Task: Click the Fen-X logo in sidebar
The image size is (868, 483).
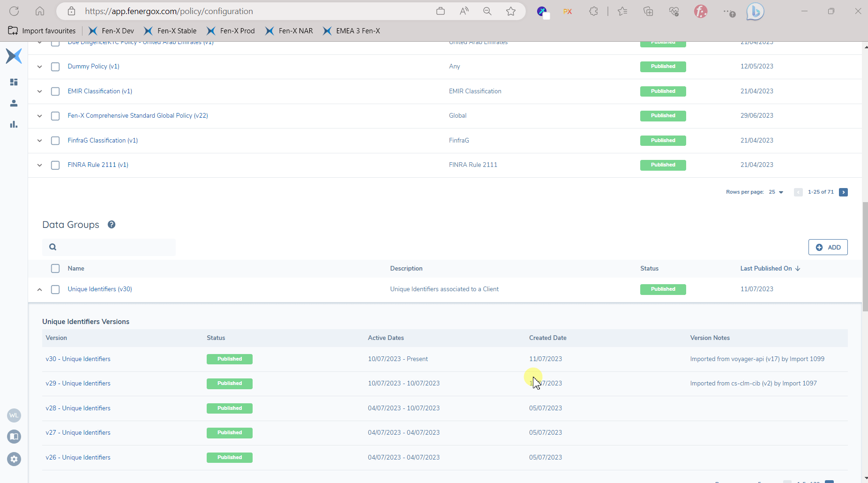Action: [14, 56]
